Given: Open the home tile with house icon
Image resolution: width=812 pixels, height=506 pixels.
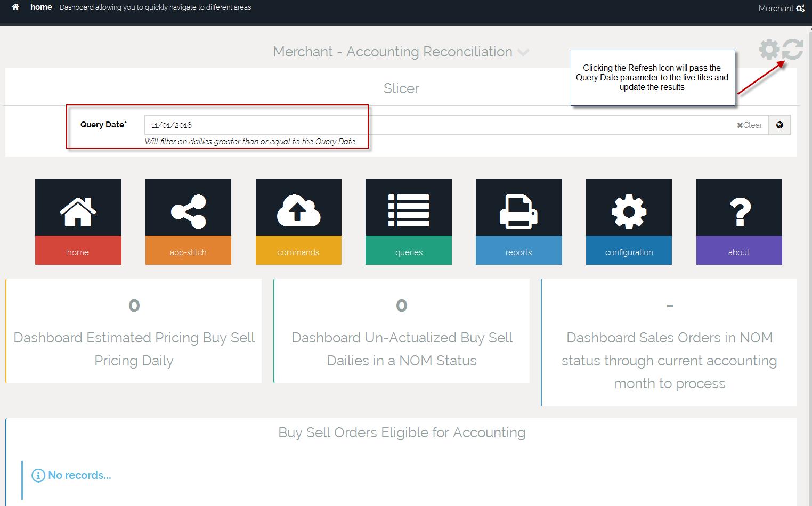Looking at the screenshot, I should point(78,222).
